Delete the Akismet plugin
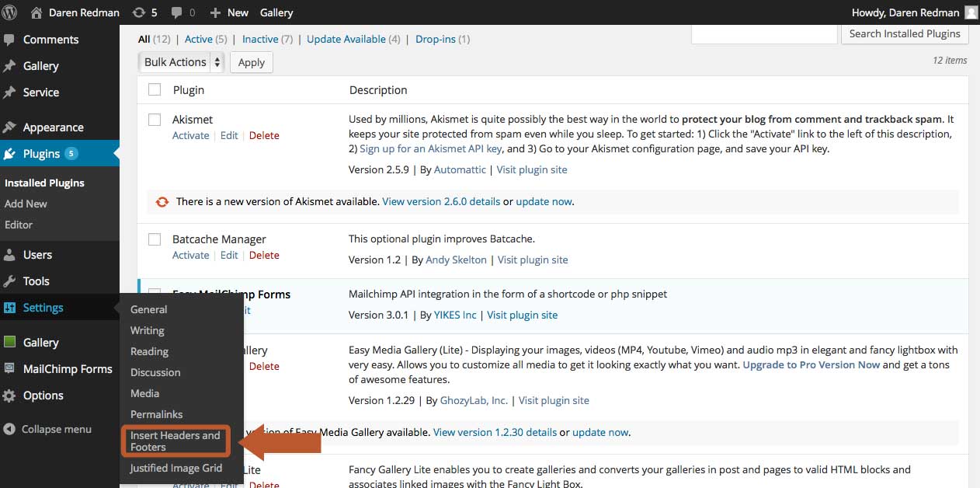 pos(264,135)
